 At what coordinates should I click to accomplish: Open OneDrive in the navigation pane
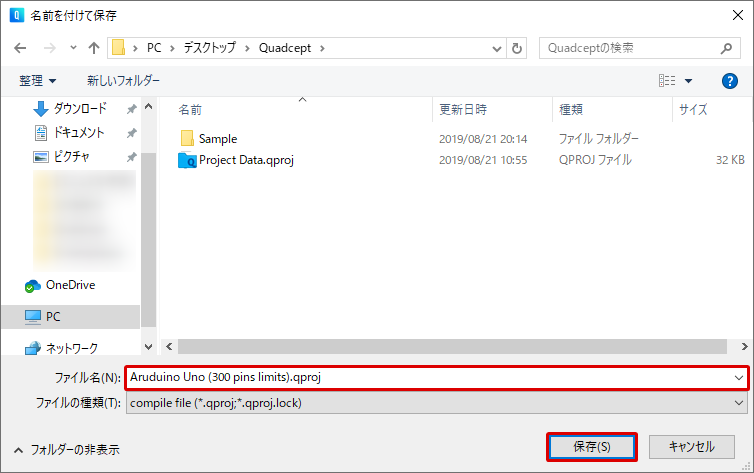tap(69, 285)
